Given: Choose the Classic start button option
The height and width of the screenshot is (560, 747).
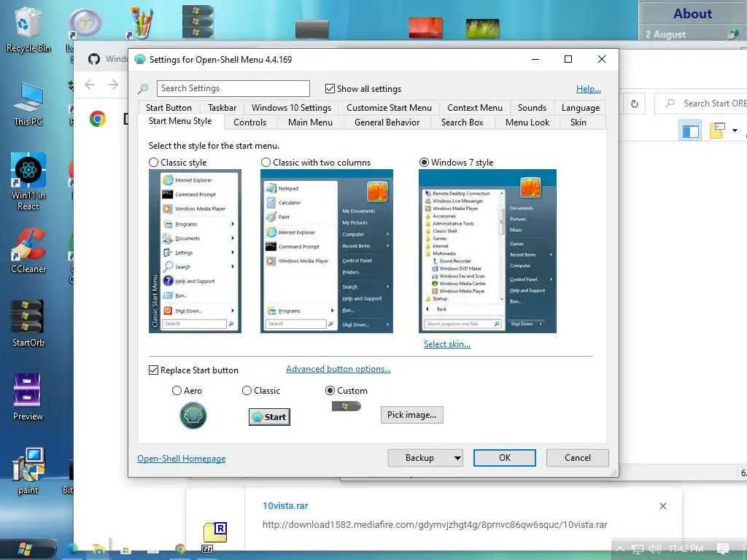Looking at the screenshot, I should click(x=247, y=391).
